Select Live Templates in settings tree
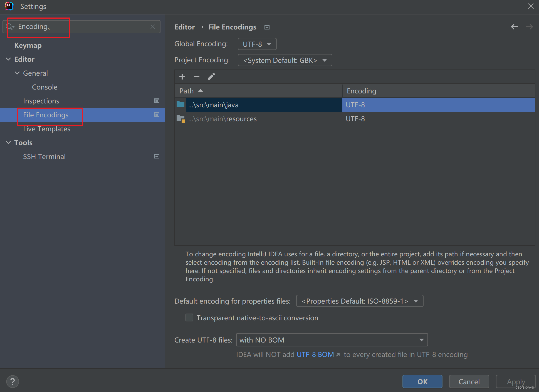Screen dimensions: 539x392 (46, 129)
